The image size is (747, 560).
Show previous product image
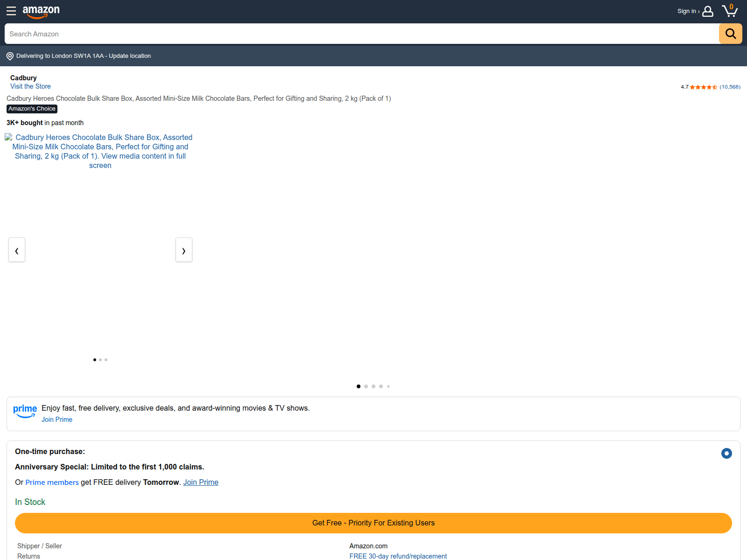pyautogui.click(x=17, y=250)
